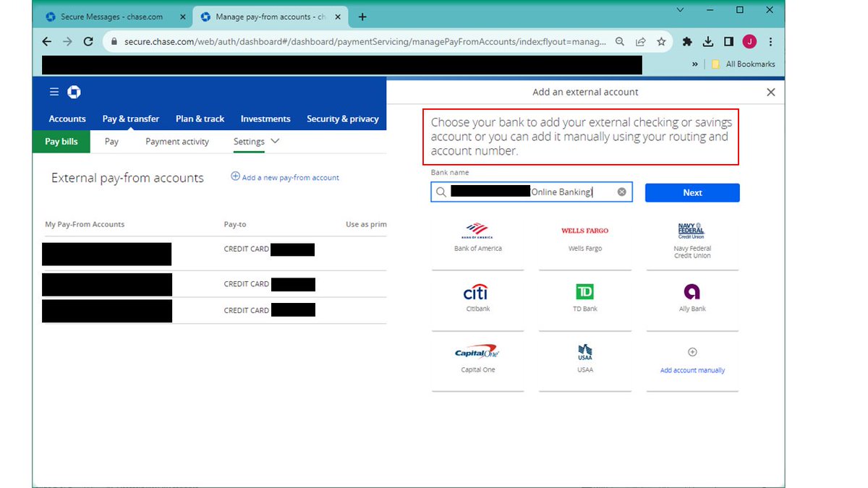Open the Security & privacy menu
868x488 pixels.
tap(343, 119)
